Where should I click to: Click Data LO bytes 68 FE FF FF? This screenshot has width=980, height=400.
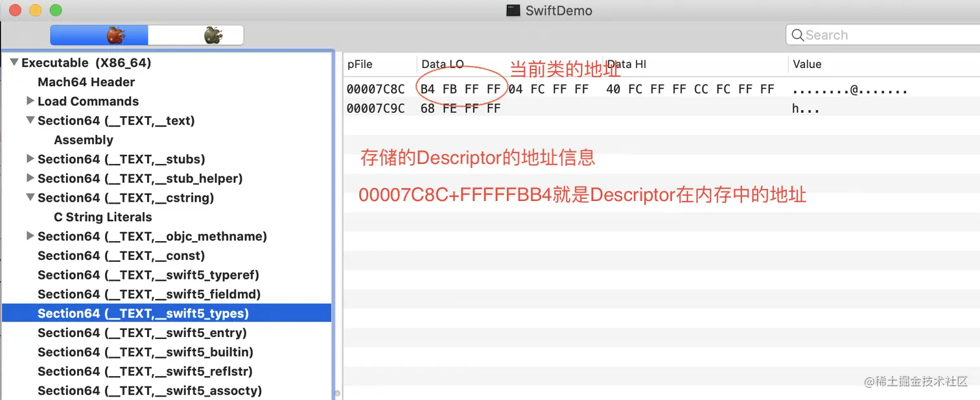coord(461,108)
